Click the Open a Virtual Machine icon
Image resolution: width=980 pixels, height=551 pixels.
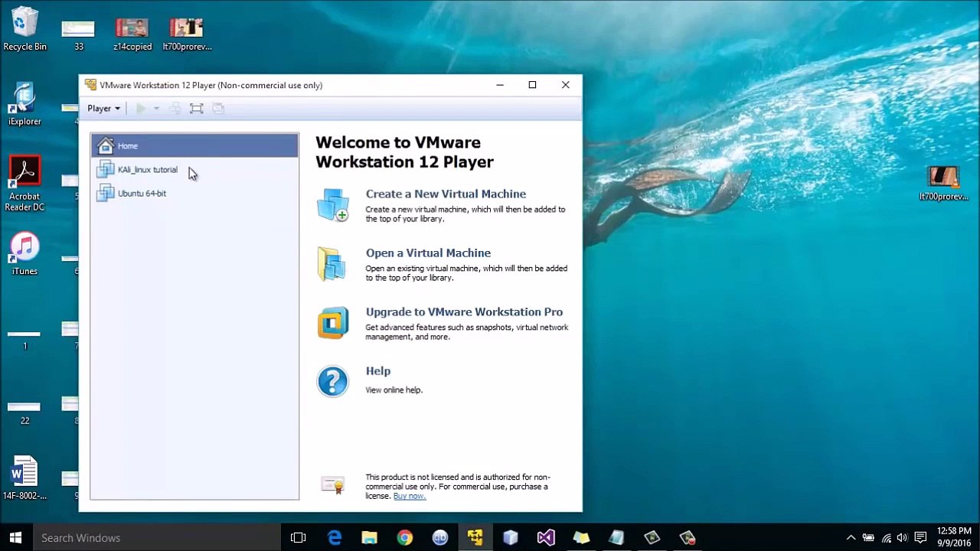pos(333,264)
